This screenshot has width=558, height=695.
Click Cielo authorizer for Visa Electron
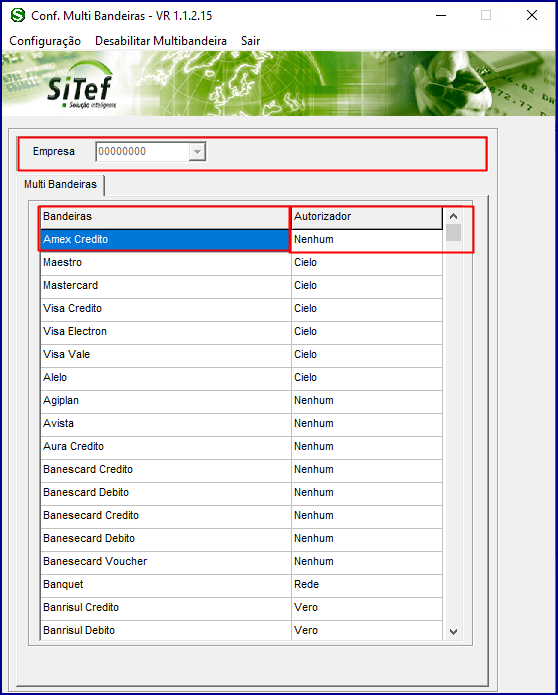point(367,332)
